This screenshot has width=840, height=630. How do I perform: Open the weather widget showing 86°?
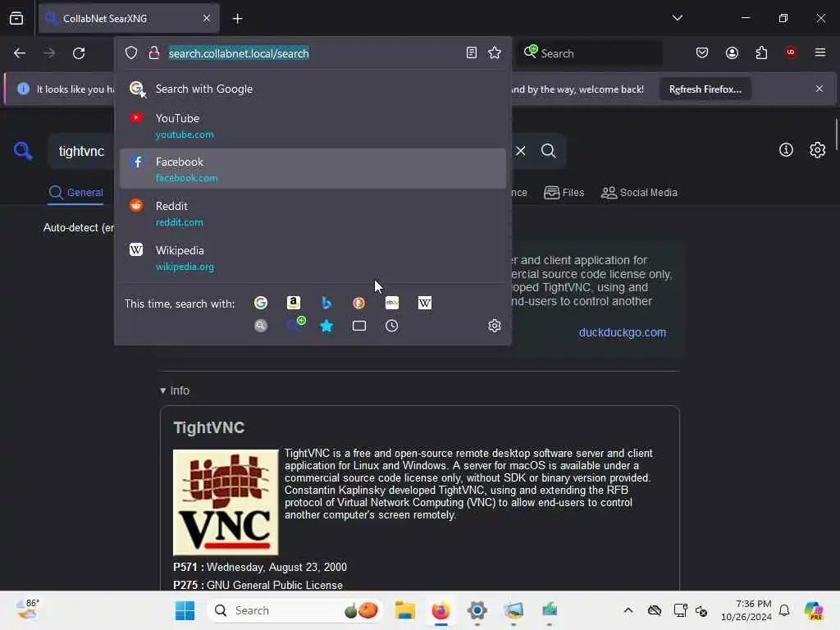click(x=27, y=609)
